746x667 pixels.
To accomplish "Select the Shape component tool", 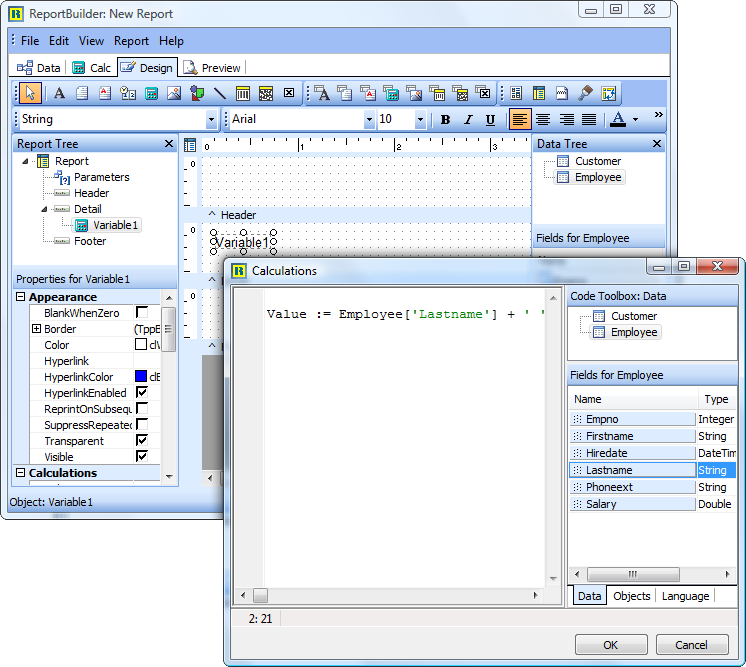I will pos(197,93).
